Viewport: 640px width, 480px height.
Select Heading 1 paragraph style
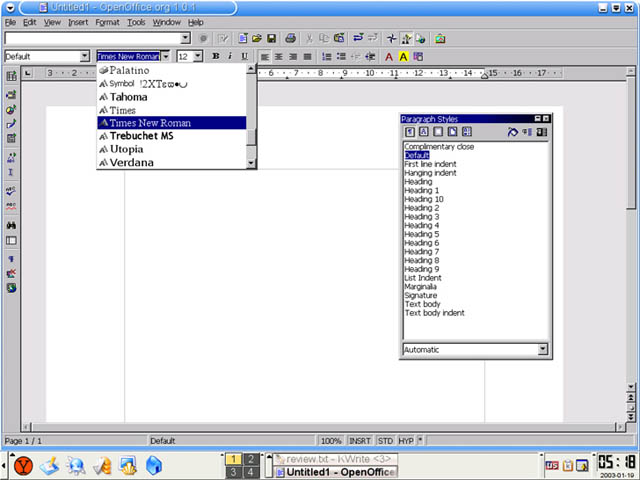(422, 190)
